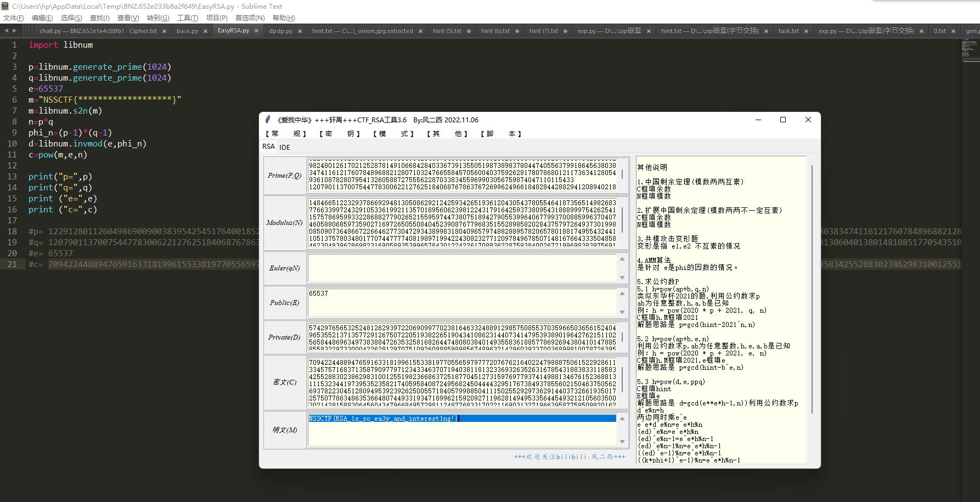Viewport: 980px width, 502px height.
Task: Open the 帮助(H) menu in Sublime Text
Action: coord(284,18)
